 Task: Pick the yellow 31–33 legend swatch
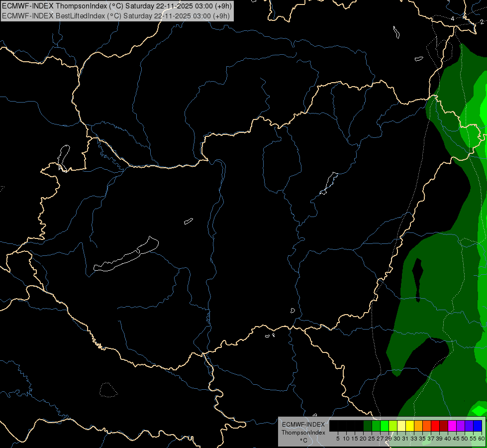(x=410, y=426)
